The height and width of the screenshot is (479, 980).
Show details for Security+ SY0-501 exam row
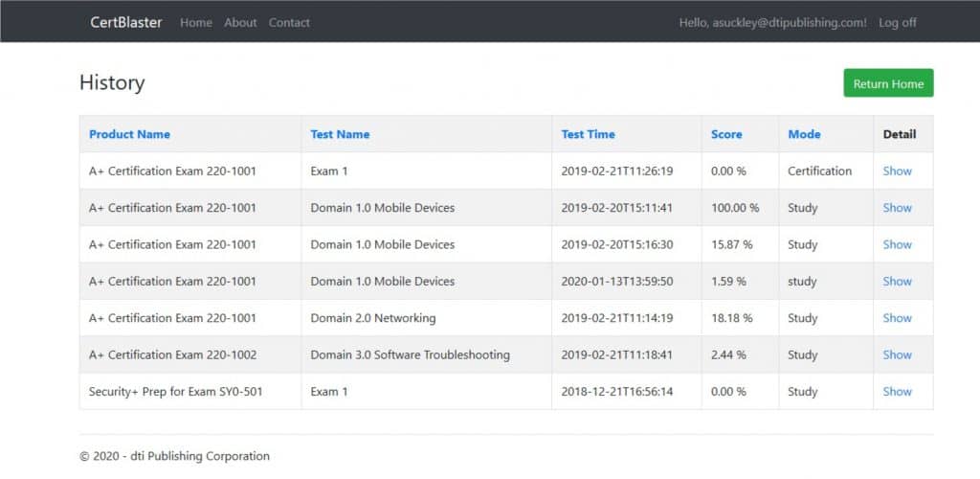coord(897,392)
